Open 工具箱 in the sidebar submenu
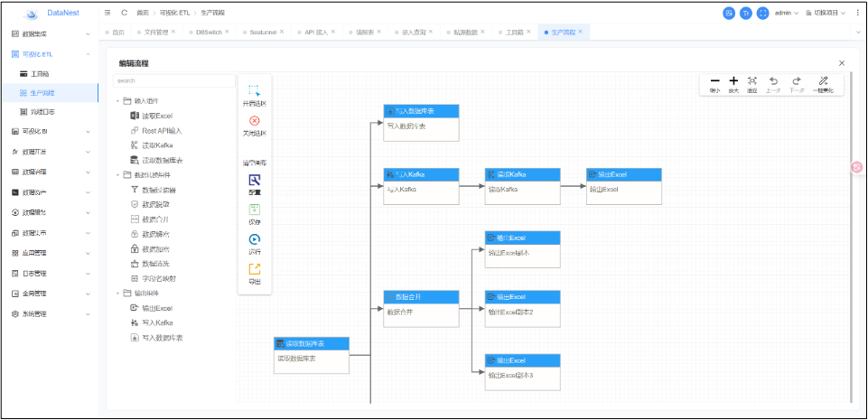 coord(40,73)
